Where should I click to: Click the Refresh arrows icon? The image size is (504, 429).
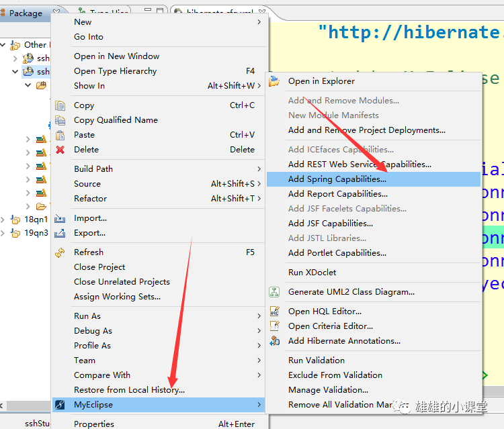(x=60, y=252)
